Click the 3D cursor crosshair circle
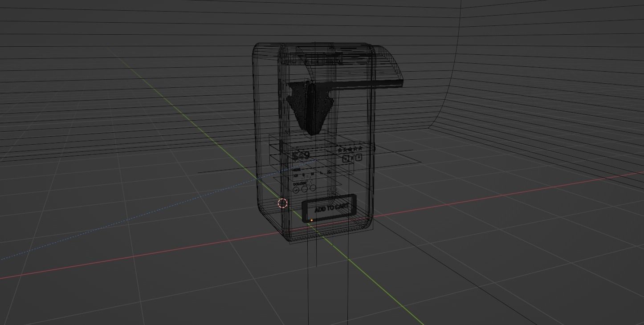 (x=282, y=203)
